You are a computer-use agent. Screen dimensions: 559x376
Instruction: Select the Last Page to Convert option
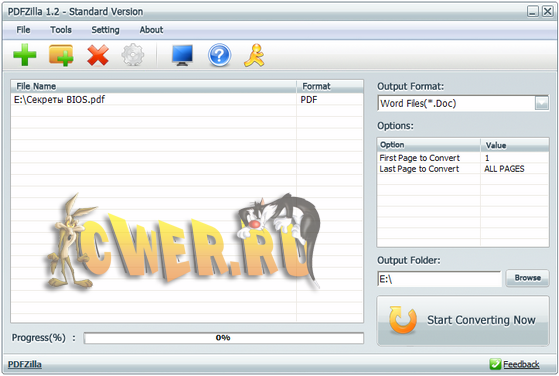(x=419, y=169)
